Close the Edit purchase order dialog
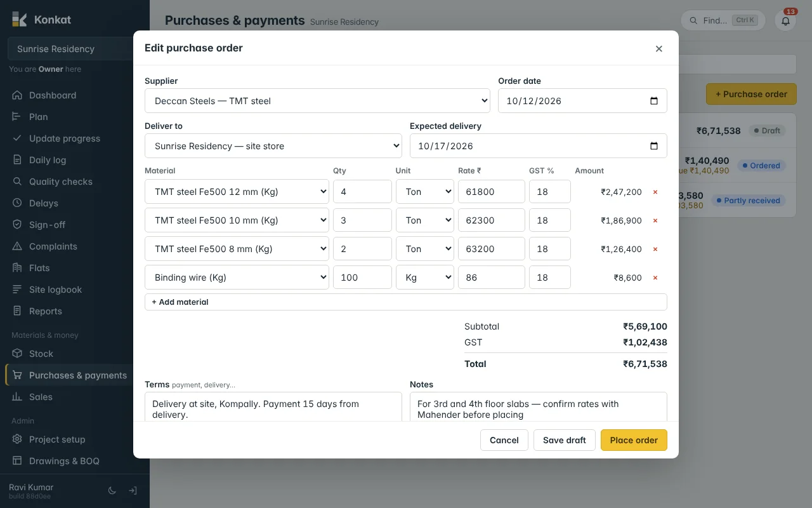Viewport: 812px width, 508px height. click(x=658, y=49)
